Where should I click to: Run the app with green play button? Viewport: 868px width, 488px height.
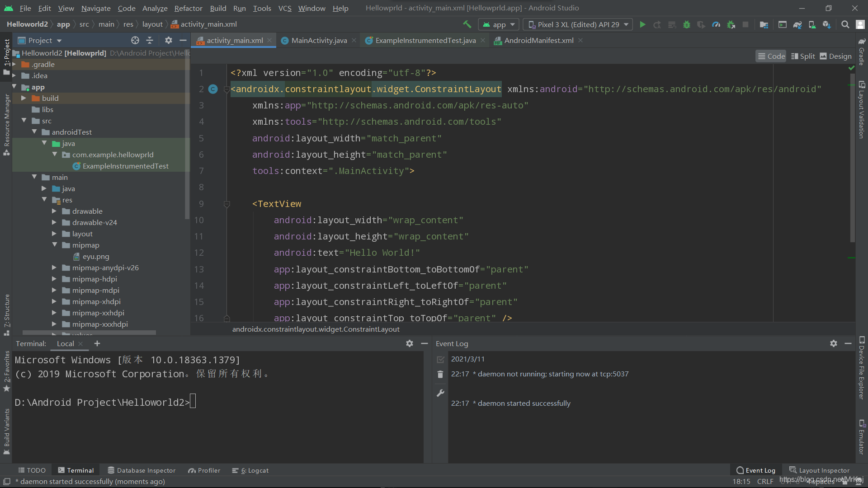pyautogui.click(x=642, y=24)
